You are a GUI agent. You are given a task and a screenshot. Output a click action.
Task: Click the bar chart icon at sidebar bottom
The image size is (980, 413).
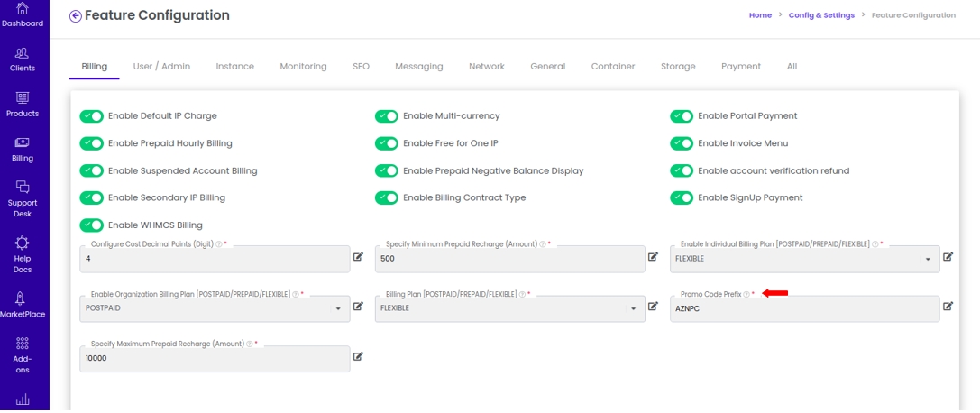[23, 399]
